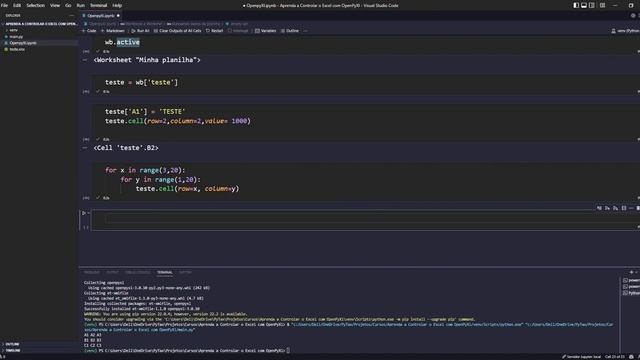
Task: Click the cell position status bar entry
Action: [615, 357]
